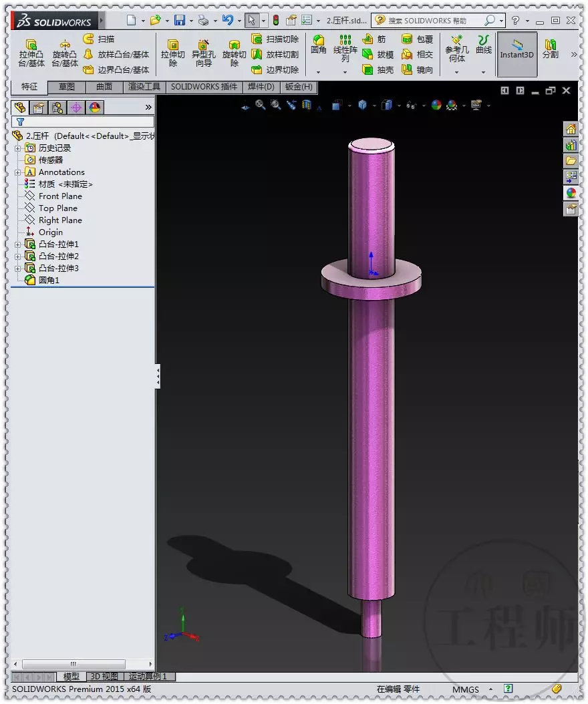Image resolution: width=588 pixels, height=704 pixels.
Task: Click the 运动算例 1 motion study tab
Action: pos(148,676)
